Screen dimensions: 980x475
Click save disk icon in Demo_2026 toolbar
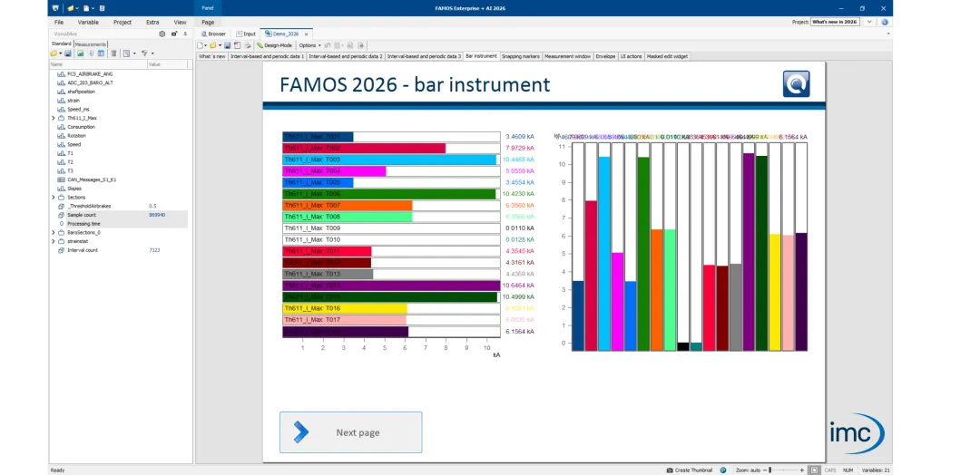tap(228, 45)
